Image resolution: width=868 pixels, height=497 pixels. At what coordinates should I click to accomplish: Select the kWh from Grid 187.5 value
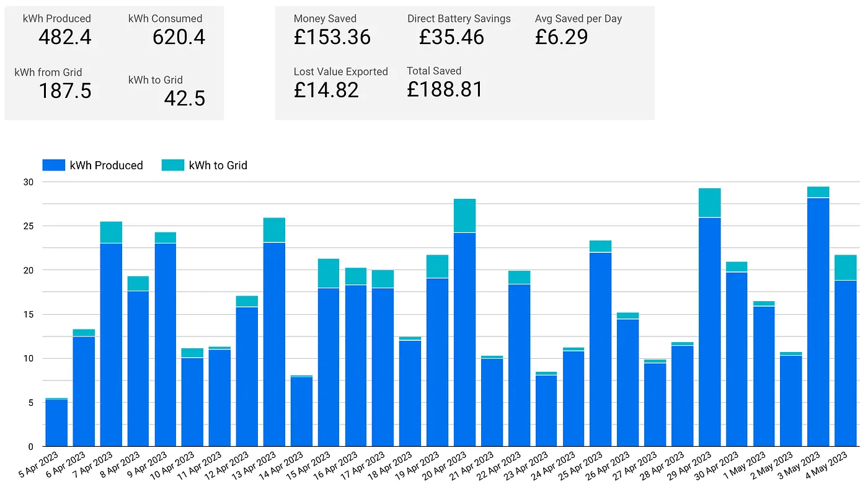click(64, 91)
